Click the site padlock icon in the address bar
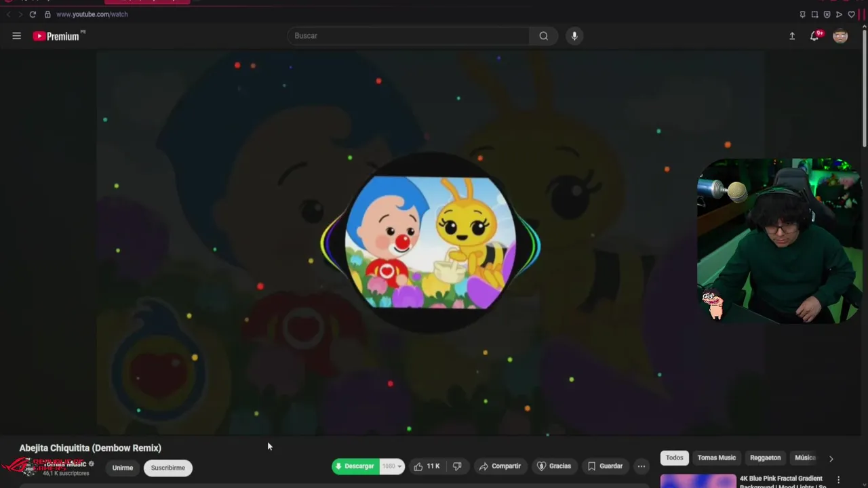This screenshot has height=488, width=868. (x=47, y=14)
